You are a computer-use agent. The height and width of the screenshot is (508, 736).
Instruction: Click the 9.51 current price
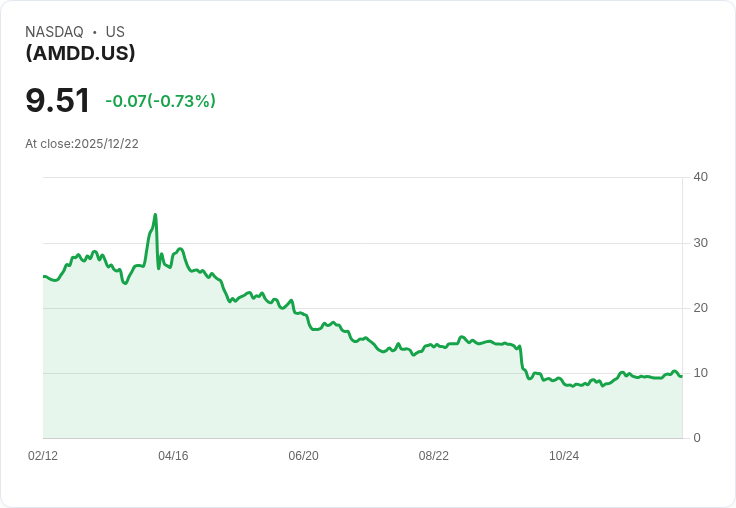click(x=58, y=101)
